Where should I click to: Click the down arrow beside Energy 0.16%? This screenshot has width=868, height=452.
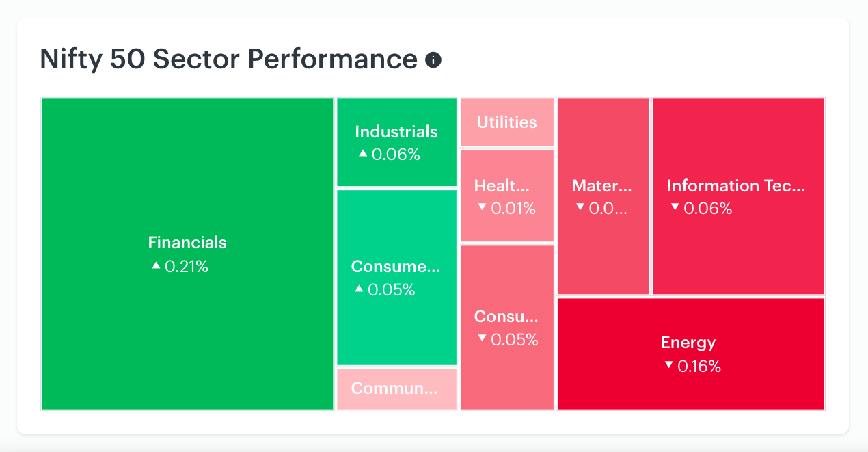click(668, 365)
